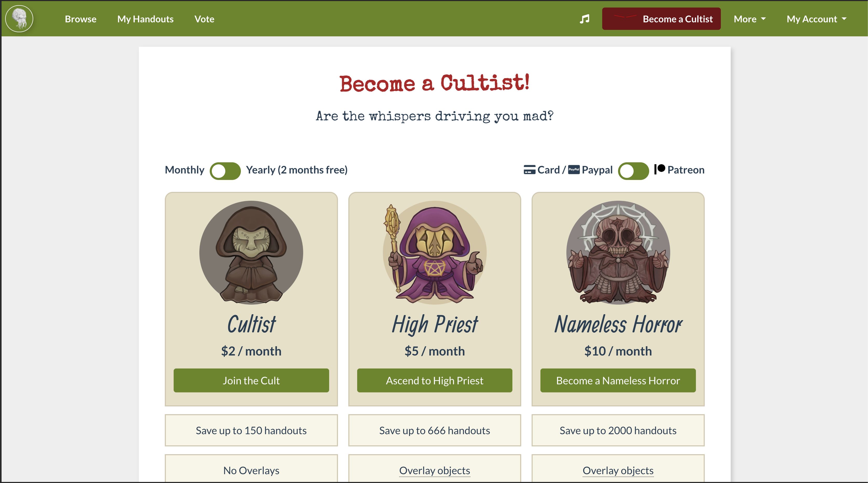868x483 pixels.
Task: Click the Join the Cult button
Action: pos(251,380)
